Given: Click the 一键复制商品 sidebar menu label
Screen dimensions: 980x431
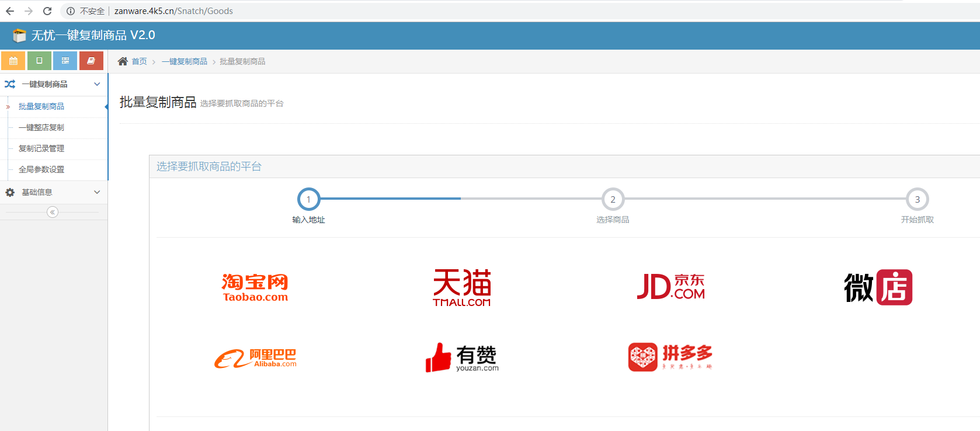Looking at the screenshot, I should pos(44,84).
